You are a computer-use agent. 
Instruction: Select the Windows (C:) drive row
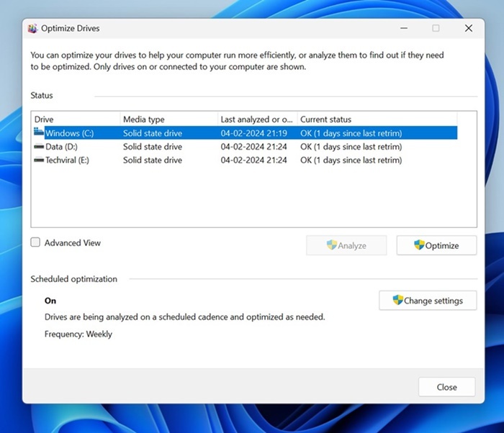point(246,133)
